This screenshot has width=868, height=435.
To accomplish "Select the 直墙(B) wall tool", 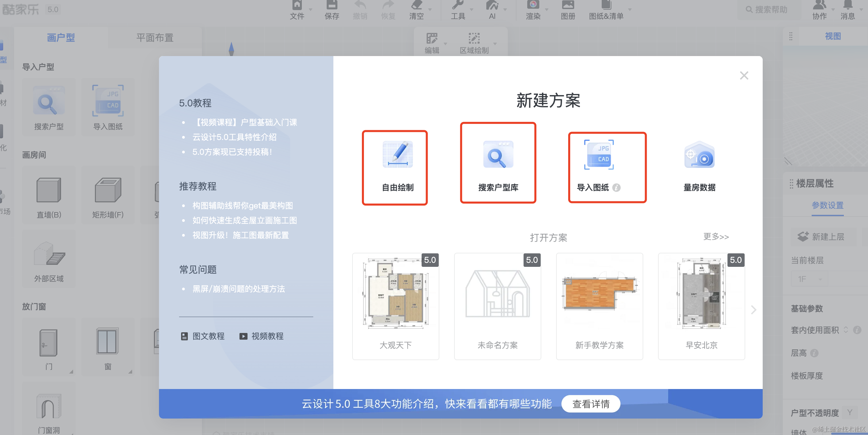I will click(49, 195).
